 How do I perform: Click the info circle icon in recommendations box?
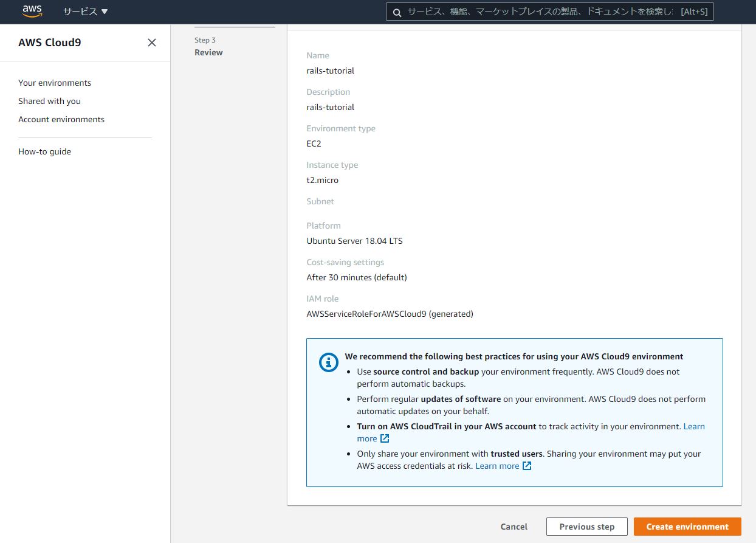329,362
